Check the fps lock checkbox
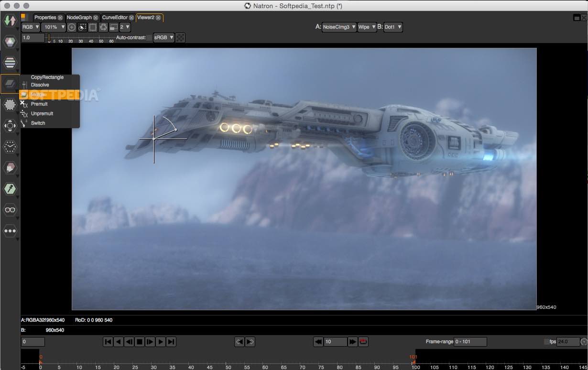 [x=546, y=342]
